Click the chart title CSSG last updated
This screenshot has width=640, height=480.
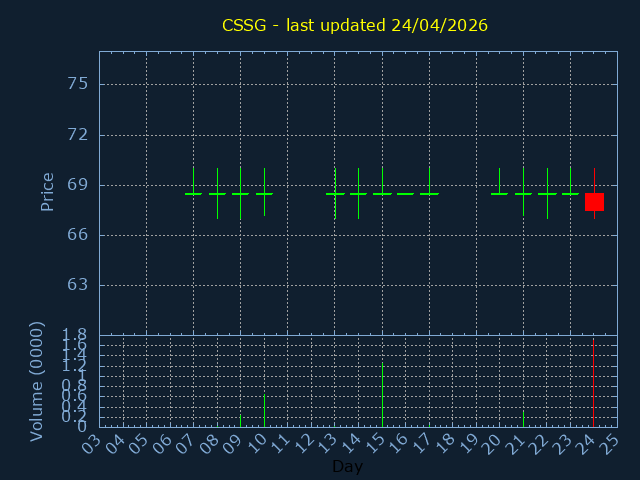[x=355, y=25]
